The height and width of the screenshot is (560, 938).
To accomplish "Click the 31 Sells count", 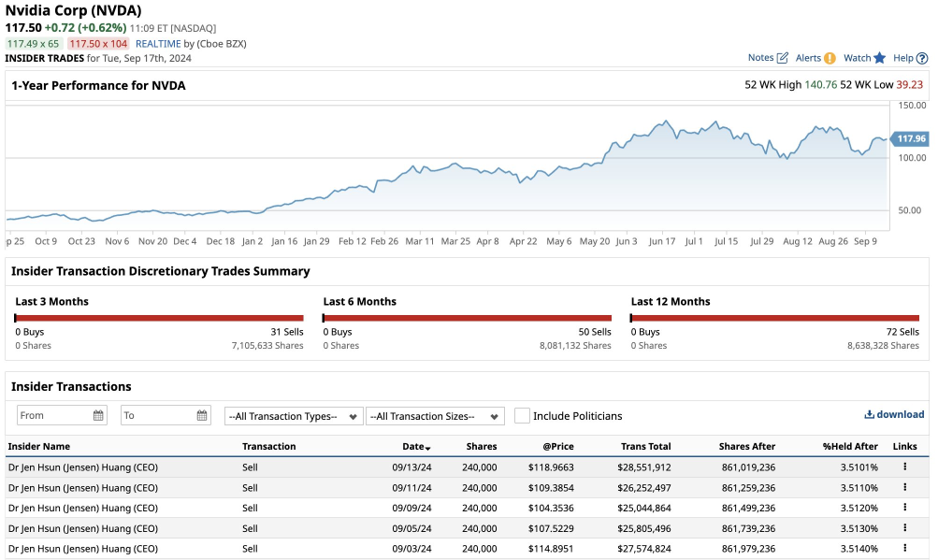I will [287, 332].
